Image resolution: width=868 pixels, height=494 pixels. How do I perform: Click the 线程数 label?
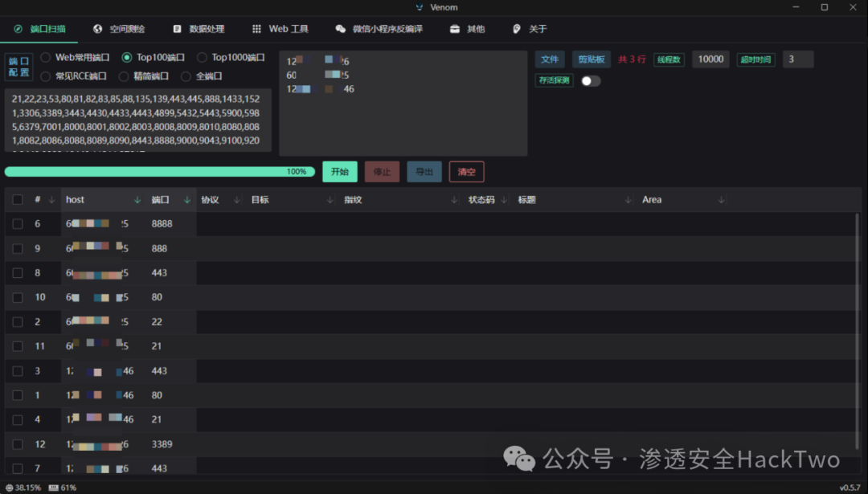click(669, 59)
